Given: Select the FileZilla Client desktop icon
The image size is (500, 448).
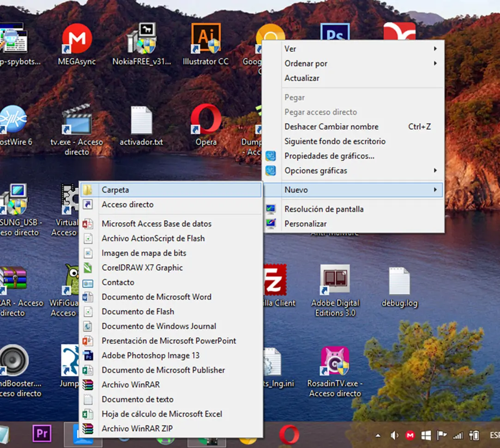Looking at the screenshot, I should tap(275, 280).
